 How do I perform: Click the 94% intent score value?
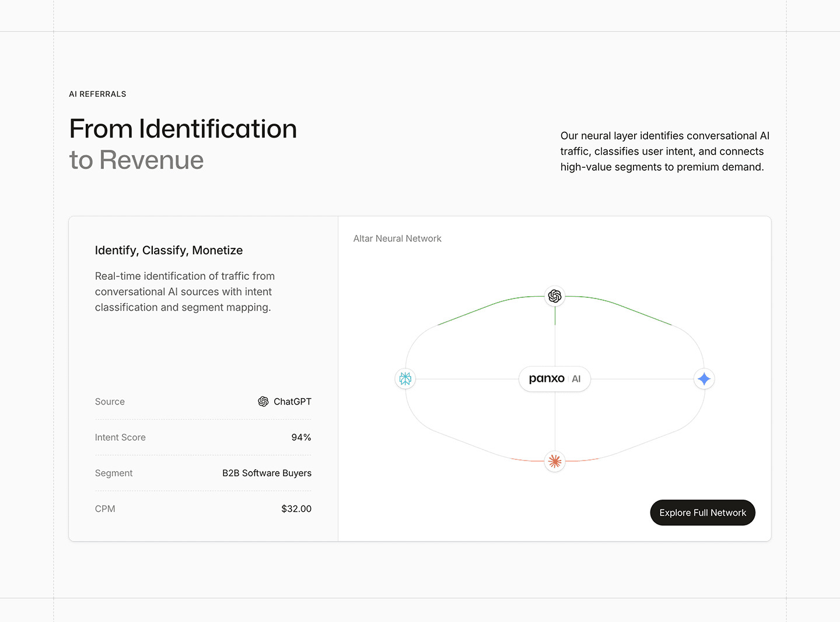[301, 437]
